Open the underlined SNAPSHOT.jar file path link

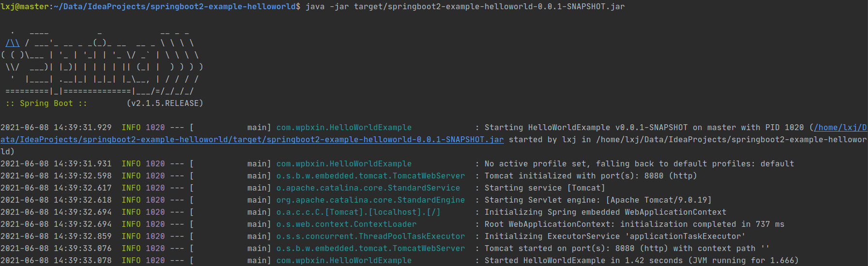click(252, 139)
